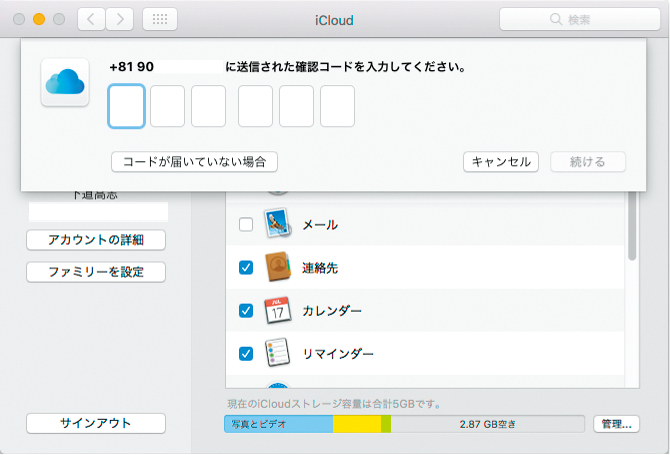Click the 2.87 GB空き storage segment
The width and height of the screenshot is (670, 455).
[488, 424]
